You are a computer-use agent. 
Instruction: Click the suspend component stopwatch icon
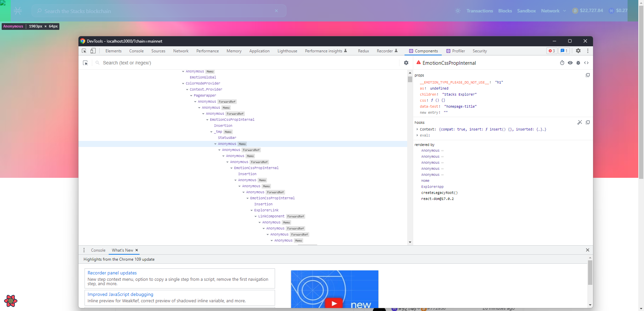(x=562, y=63)
